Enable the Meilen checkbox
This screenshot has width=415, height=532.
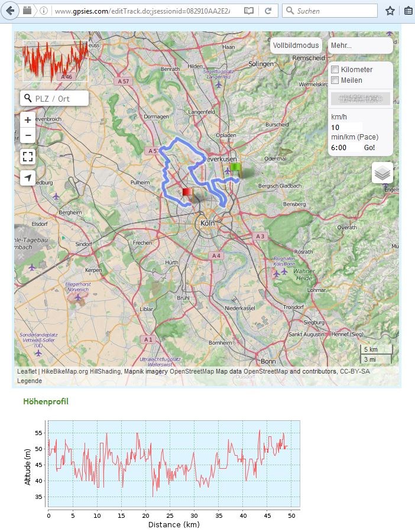coord(335,80)
